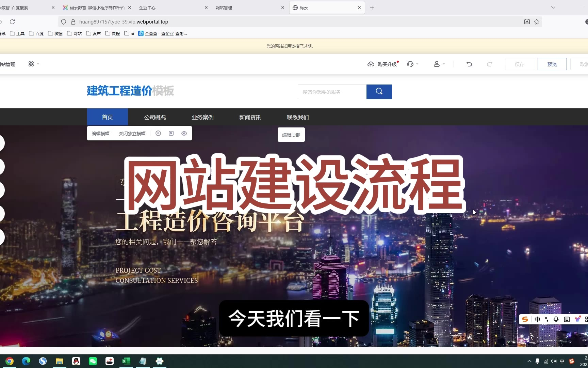This screenshot has height=368, width=588.
Task: Switch to the 企业中心 tab
Action: pyautogui.click(x=174, y=7)
